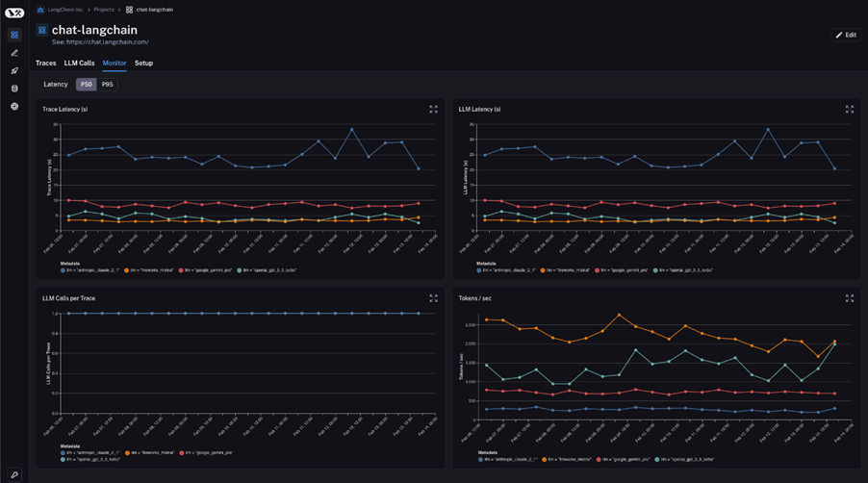868x483 pixels.
Task: Toggle openai_gpt_3_5_turbo legend in Tokens / sec chart
Action: [x=684, y=459]
